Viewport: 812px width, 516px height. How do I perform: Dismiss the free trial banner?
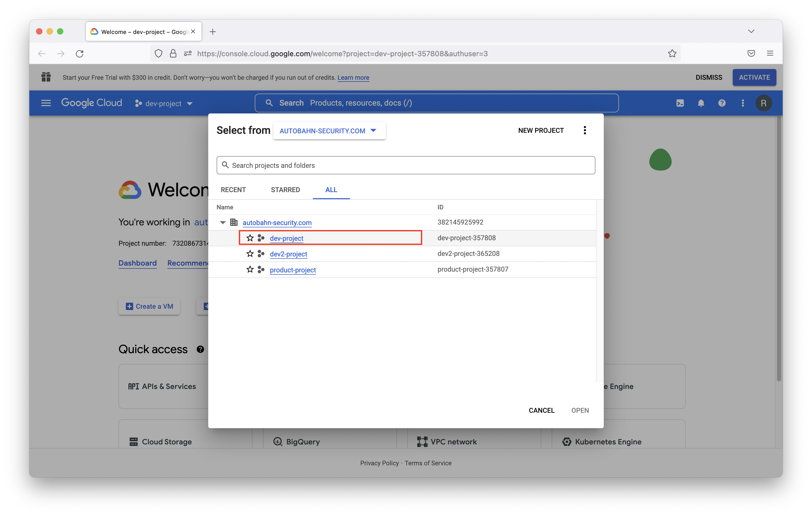coord(709,77)
